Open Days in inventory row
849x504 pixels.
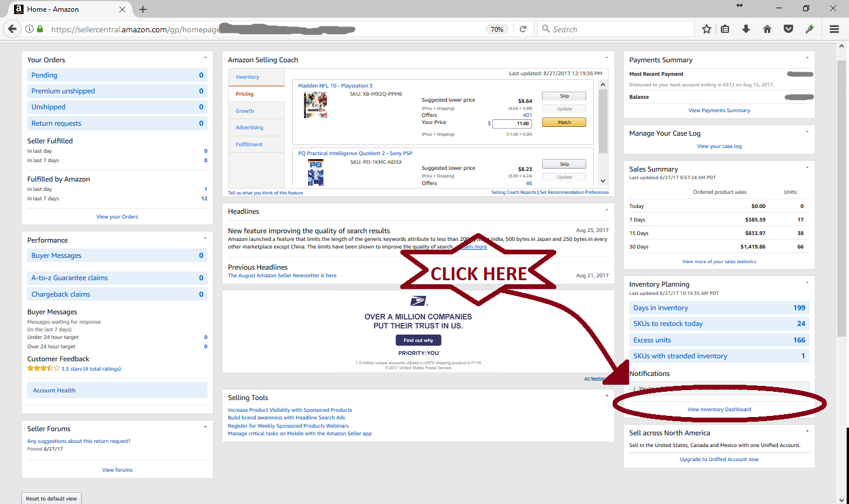point(719,308)
